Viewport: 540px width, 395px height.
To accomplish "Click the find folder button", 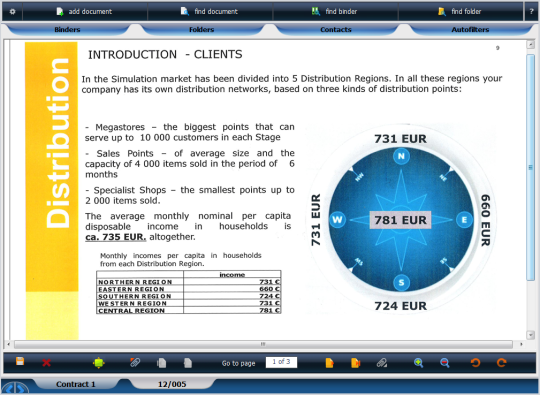I will (460, 11).
